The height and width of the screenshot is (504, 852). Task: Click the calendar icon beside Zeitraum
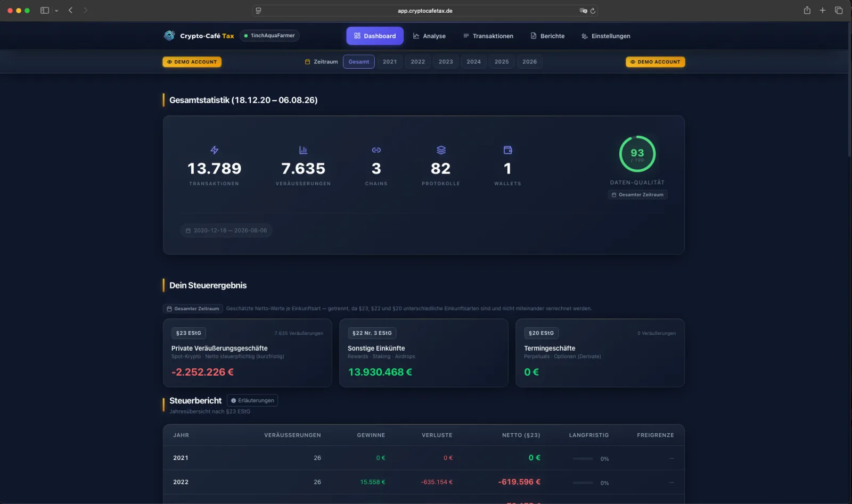tap(307, 62)
